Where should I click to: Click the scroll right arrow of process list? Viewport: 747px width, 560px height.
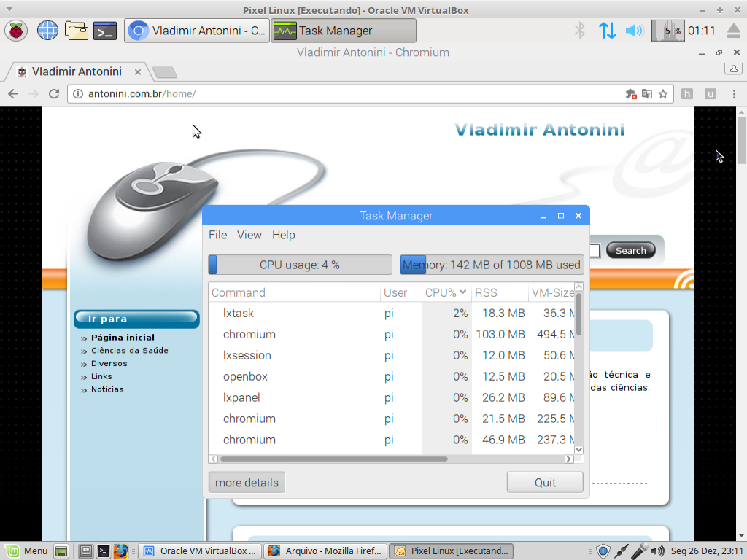569,459
